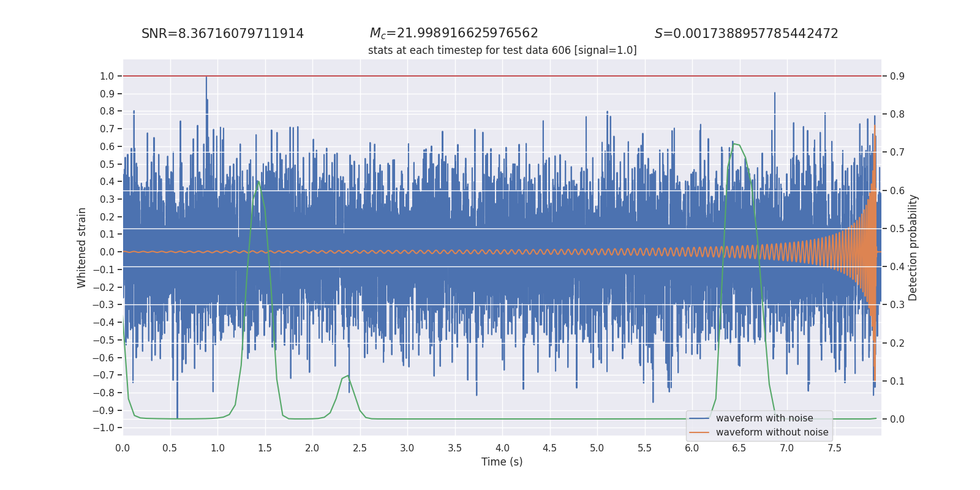The image size is (980, 490).
Task: Select Time axis tick label 1.0
Action: [x=217, y=448]
